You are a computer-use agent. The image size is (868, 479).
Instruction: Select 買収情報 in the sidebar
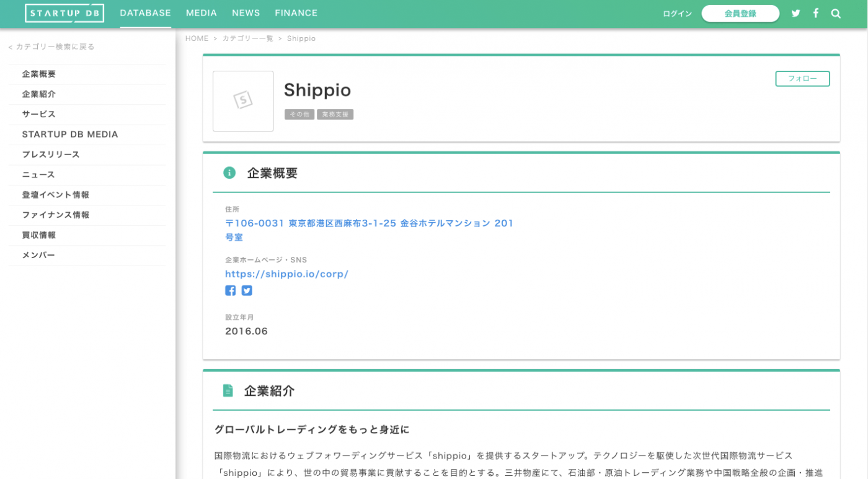(x=87, y=235)
